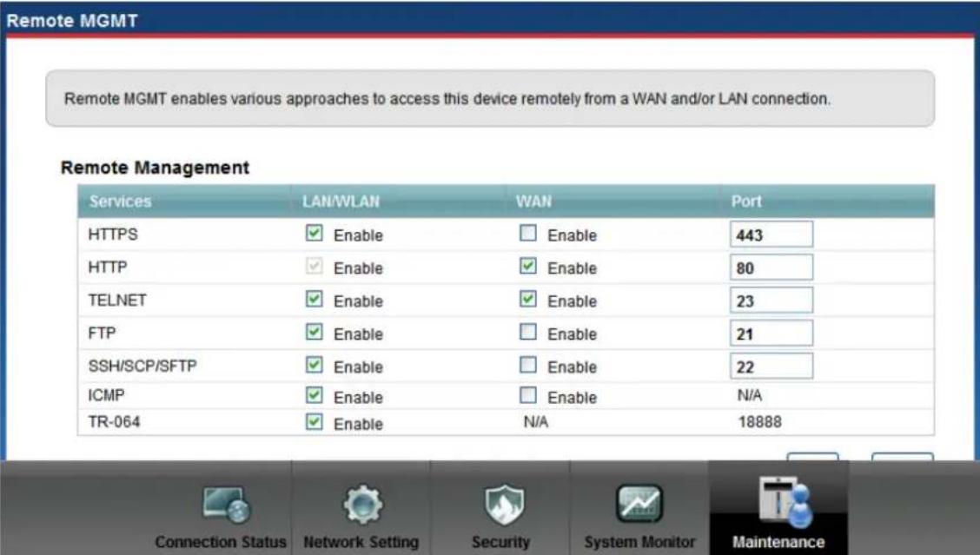Enable HTTPS on WAN checkbox

tap(527, 233)
